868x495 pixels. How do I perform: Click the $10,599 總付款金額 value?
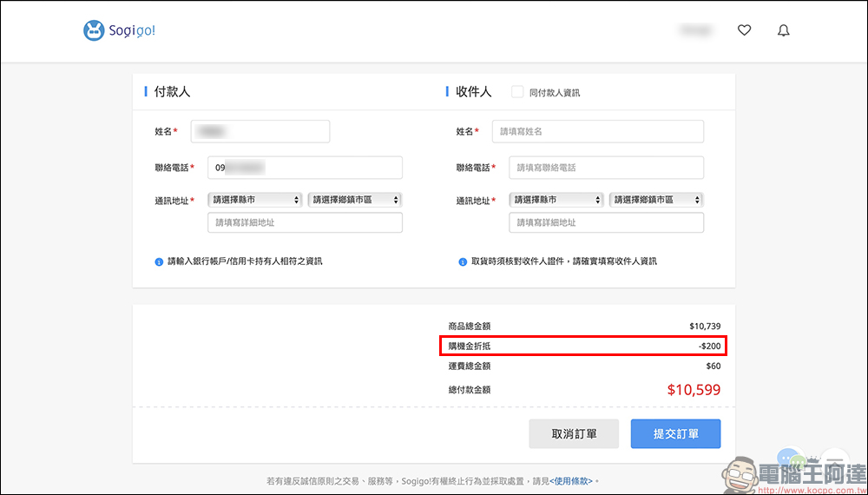pos(694,390)
